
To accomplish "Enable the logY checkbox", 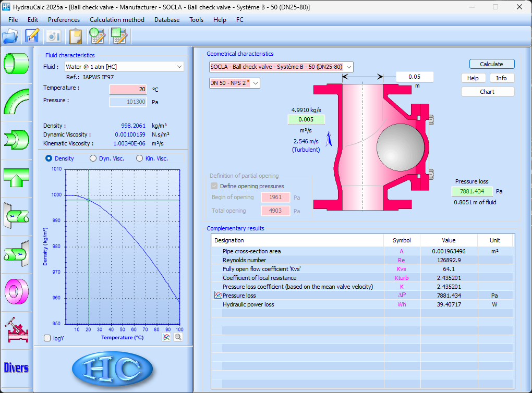I will 47,338.
